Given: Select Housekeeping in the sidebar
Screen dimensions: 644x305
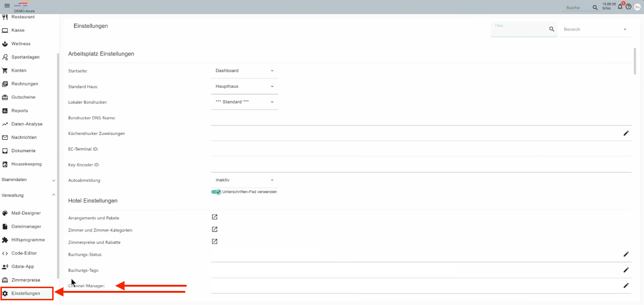Looking at the screenshot, I should (x=26, y=164).
